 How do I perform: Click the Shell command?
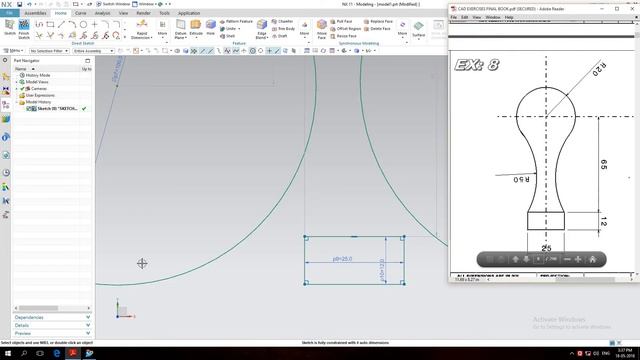(227, 36)
